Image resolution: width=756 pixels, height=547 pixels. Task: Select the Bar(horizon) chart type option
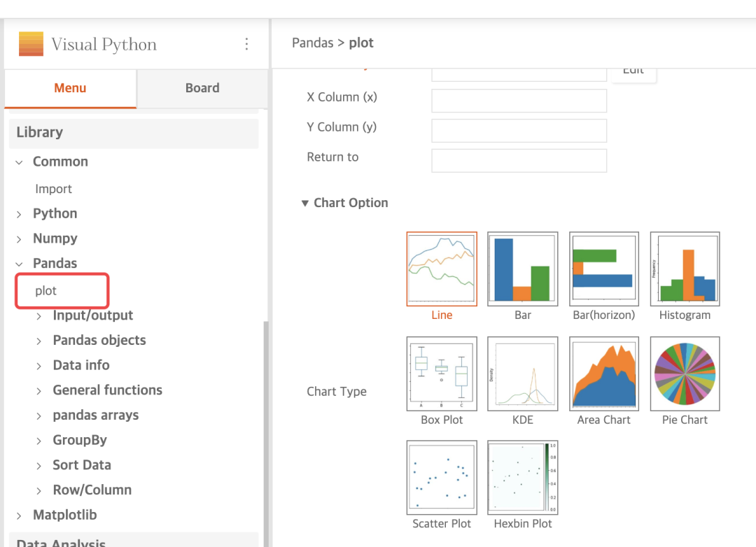603,269
